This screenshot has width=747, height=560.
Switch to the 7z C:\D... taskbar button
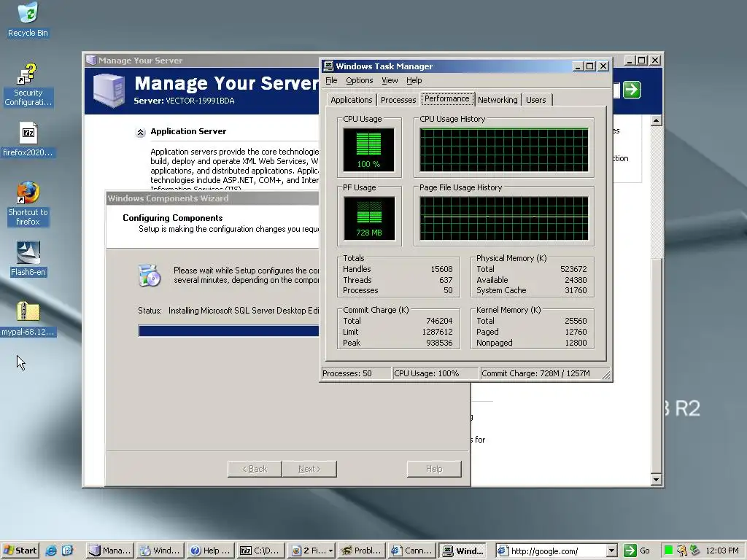pos(260,551)
